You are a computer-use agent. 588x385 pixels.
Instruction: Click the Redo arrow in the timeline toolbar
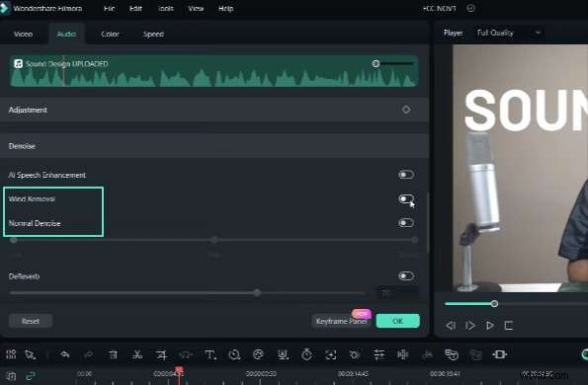coord(89,354)
